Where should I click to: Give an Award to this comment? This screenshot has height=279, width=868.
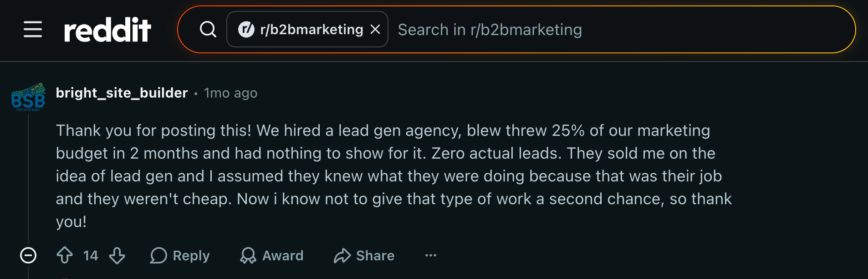[272, 256]
